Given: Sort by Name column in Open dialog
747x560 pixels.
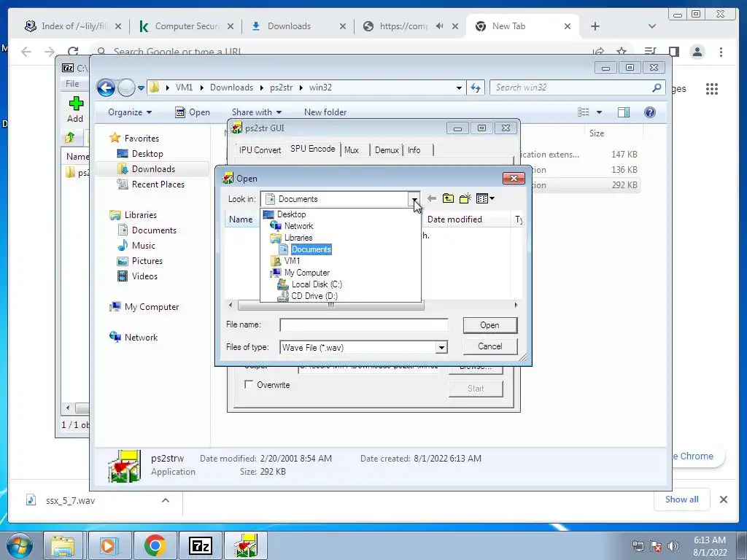Looking at the screenshot, I should (241, 219).
